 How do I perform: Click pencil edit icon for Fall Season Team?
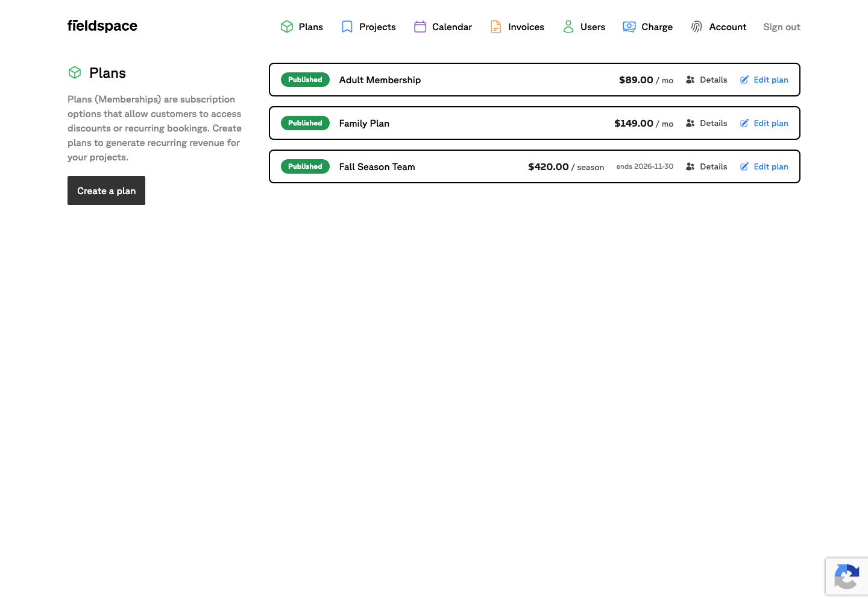744,166
